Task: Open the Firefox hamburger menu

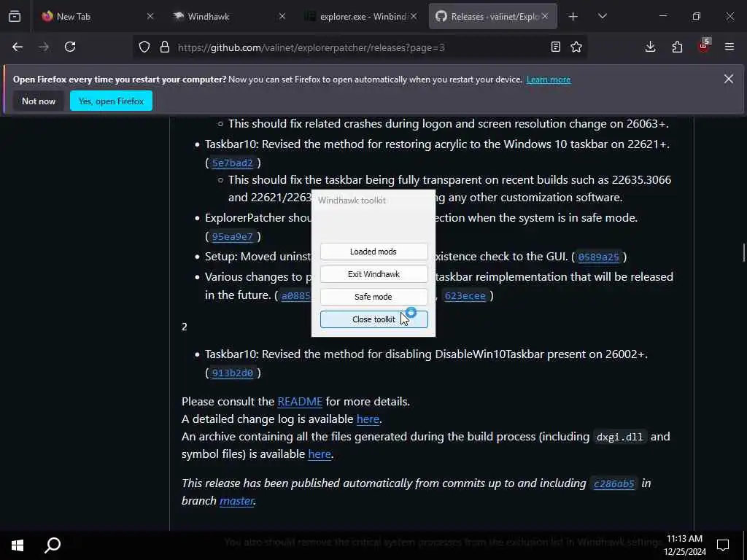Action: pyautogui.click(x=729, y=47)
